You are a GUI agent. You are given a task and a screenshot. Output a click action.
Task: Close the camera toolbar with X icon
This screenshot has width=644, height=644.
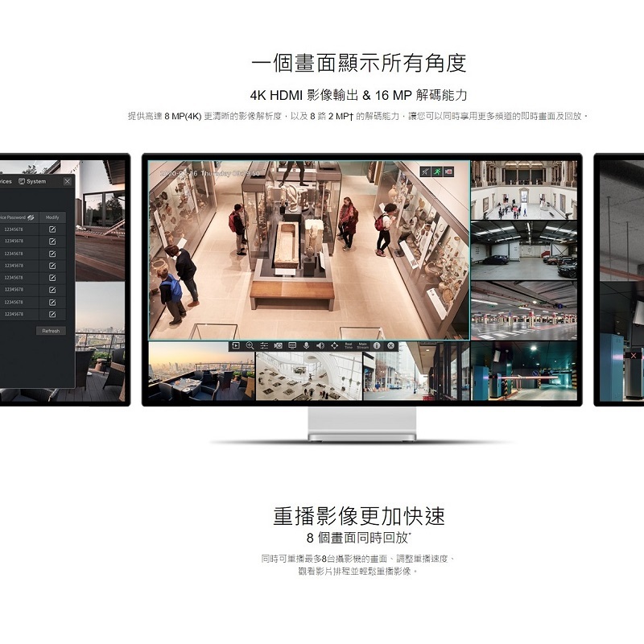(x=391, y=345)
